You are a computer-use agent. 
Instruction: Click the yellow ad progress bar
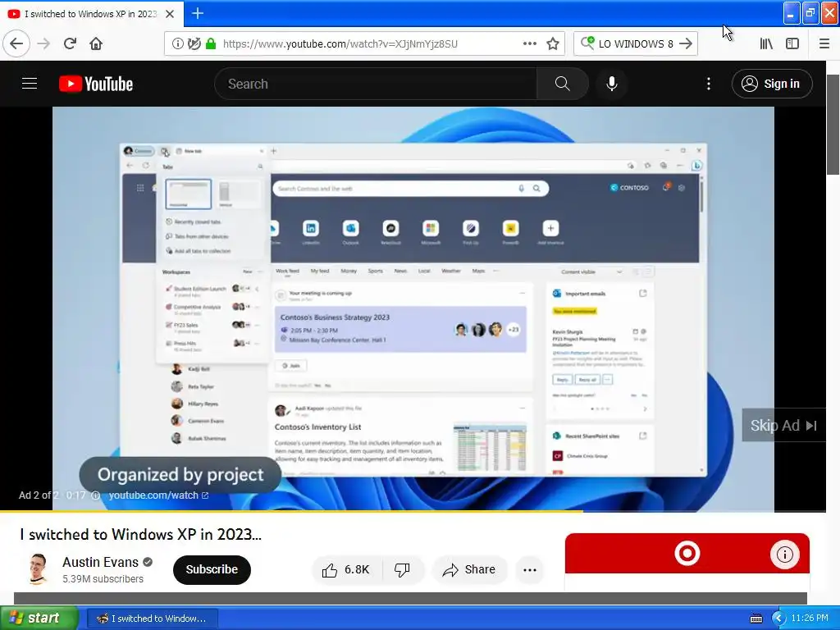(291, 511)
